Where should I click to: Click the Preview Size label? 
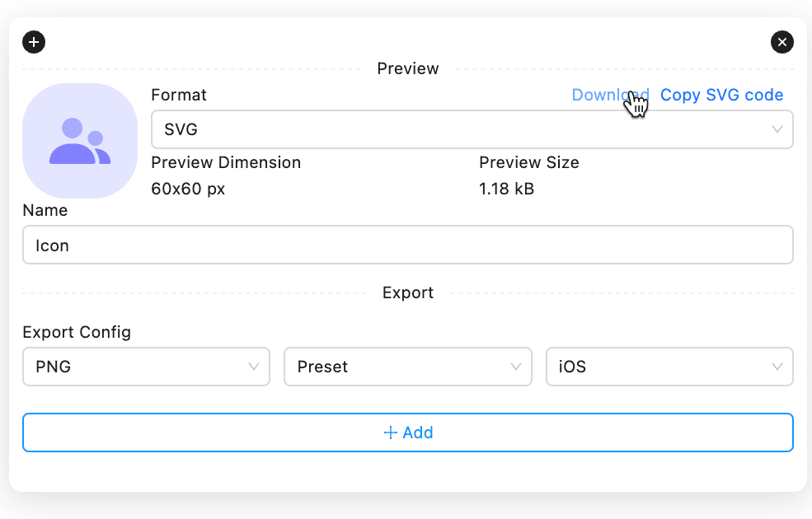(x=528, y=162)
